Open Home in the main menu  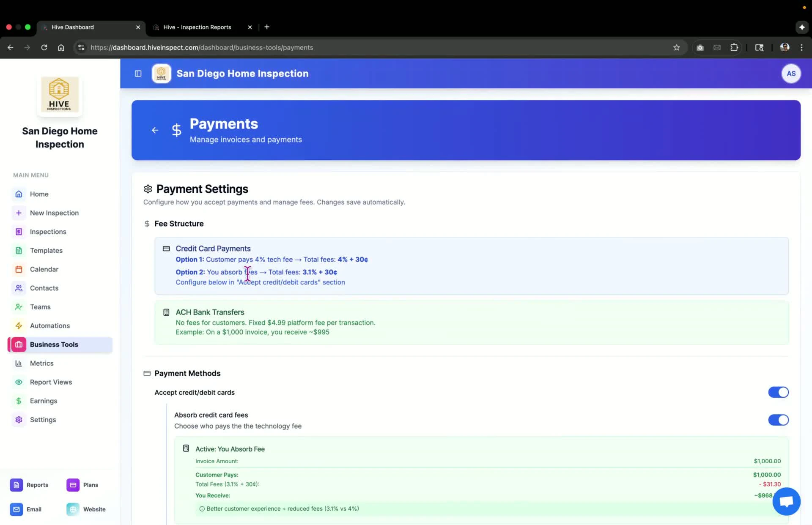[60, 194]
